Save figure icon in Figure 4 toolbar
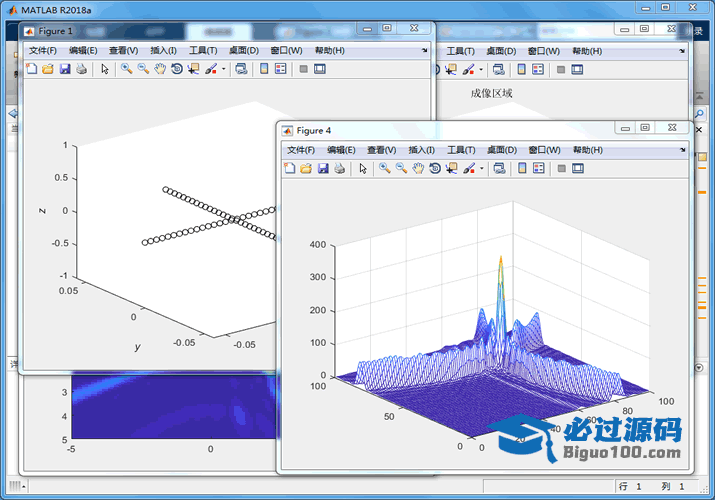Screen dimensions: 715x500 click(x=323, y=168)
